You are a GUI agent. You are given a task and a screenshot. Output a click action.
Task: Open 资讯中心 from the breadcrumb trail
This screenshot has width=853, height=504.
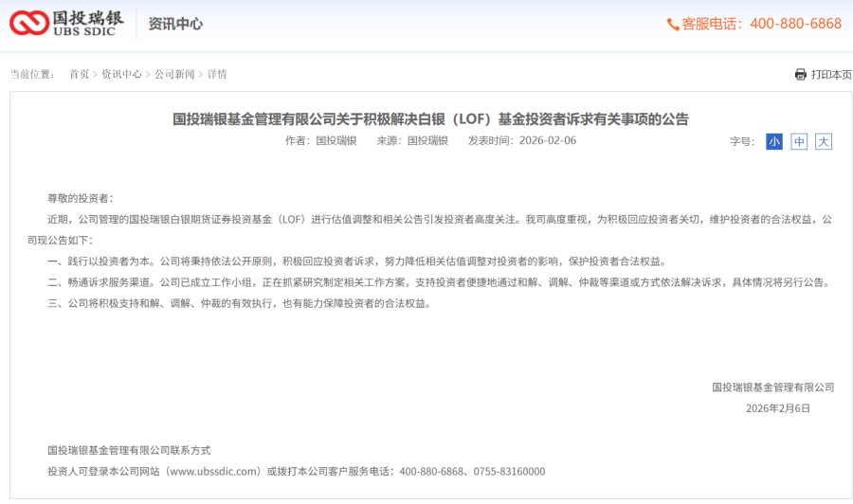coord(121,74)
